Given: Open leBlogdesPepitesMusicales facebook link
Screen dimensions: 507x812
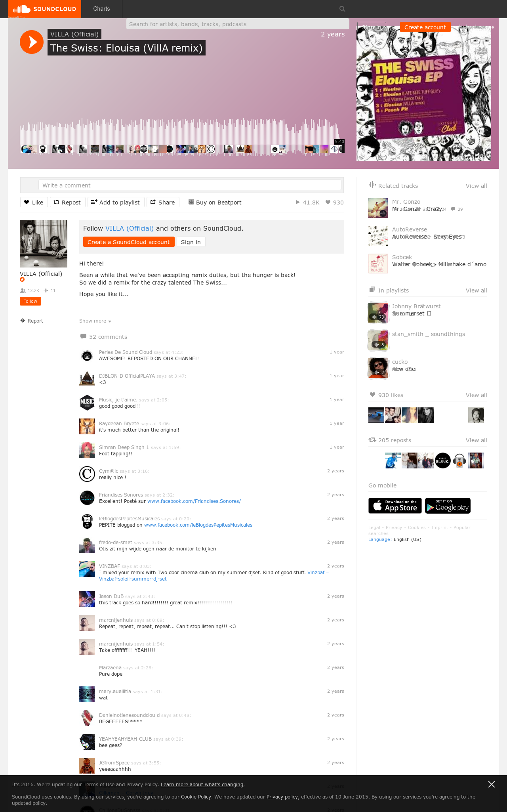Looking at the screenshot, I should pyautogui.click(x=198, y=525).
